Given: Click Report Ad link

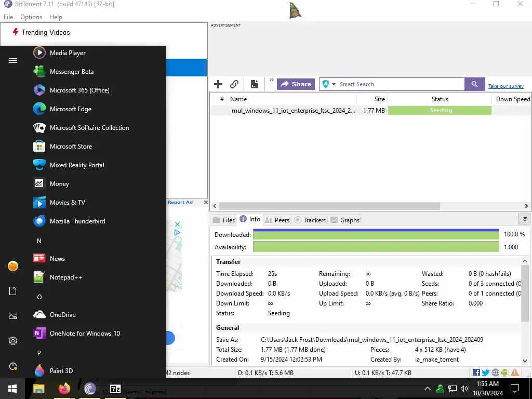Looking at the screenshot, I should click(x=180, y=202).
